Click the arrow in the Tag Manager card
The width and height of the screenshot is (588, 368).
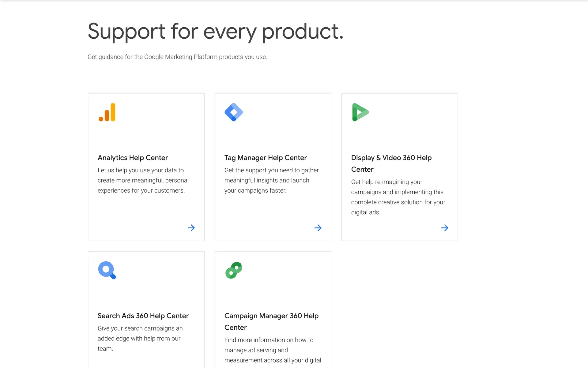tap(318, 228)
